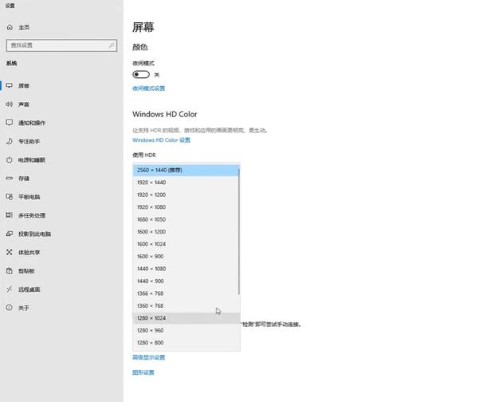This screenshot has height=402, width=500.
Task: Go to Multitasking (多任务处理) settings page
Action: point(32,215)
